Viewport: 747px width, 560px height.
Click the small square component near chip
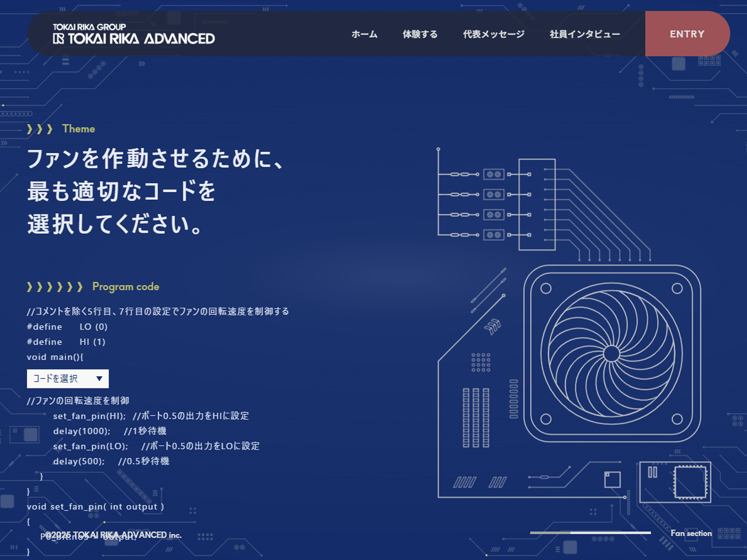point(612,479)
